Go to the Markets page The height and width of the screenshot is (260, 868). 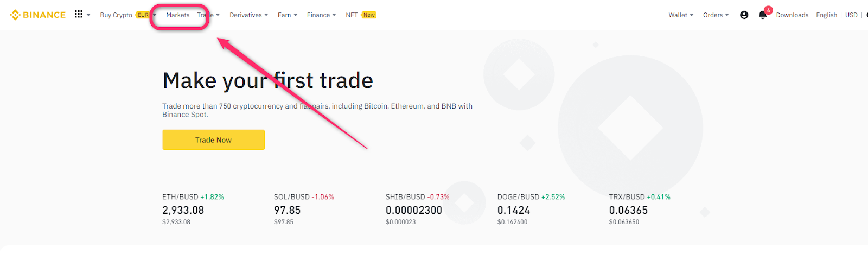(177, 15)
